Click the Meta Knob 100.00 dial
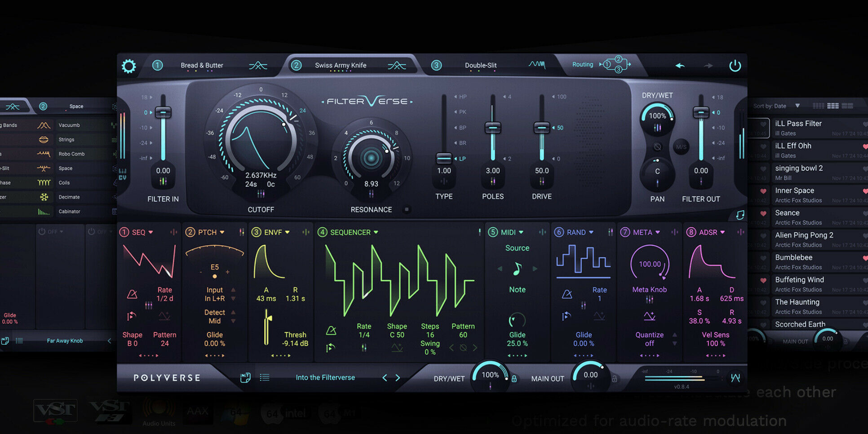Screen dimensions: 868x434 pos(650,264)
